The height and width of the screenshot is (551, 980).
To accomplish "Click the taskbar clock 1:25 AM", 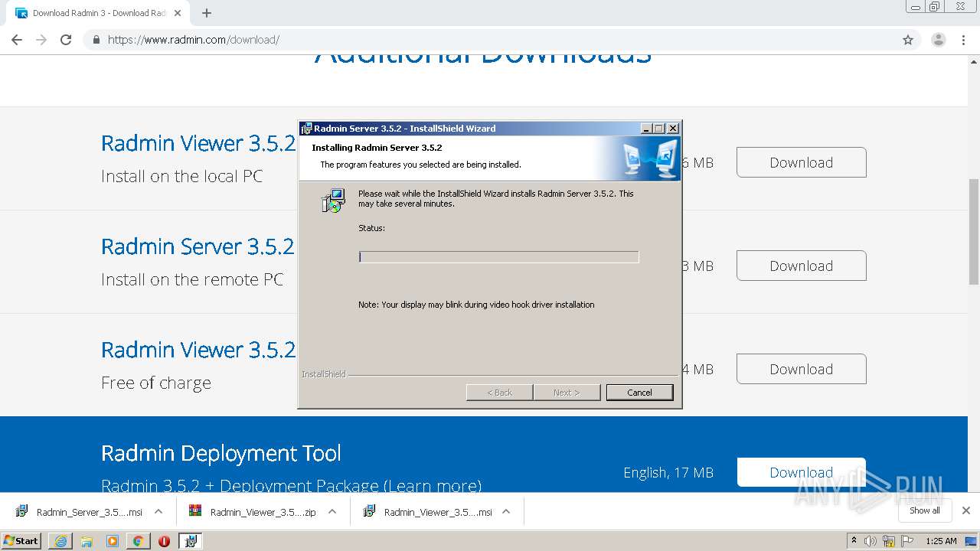I will coord(941,541).
